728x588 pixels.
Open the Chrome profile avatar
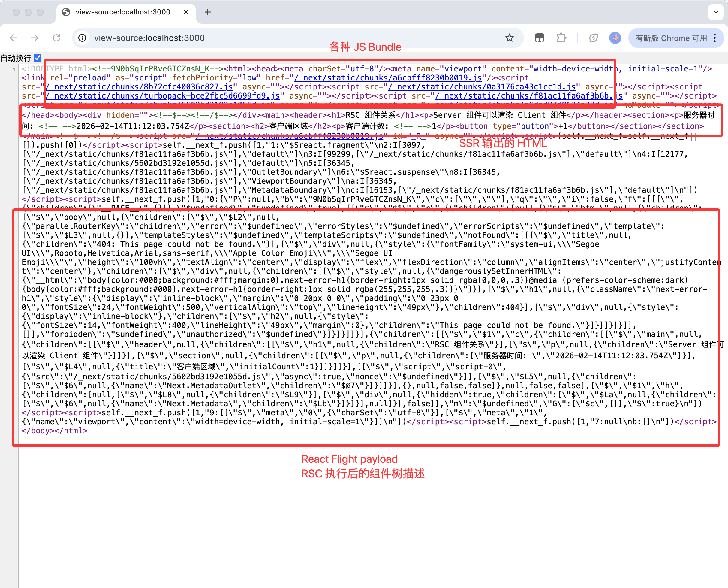(615, 38)
